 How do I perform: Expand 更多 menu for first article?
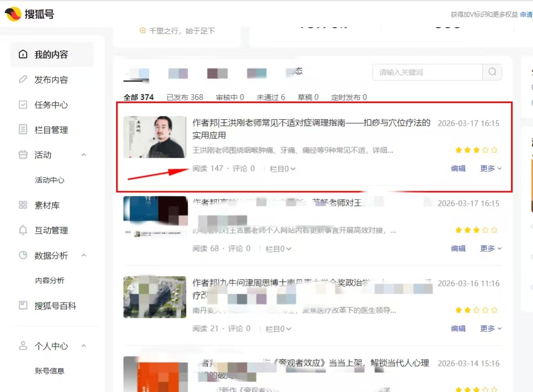491,168
